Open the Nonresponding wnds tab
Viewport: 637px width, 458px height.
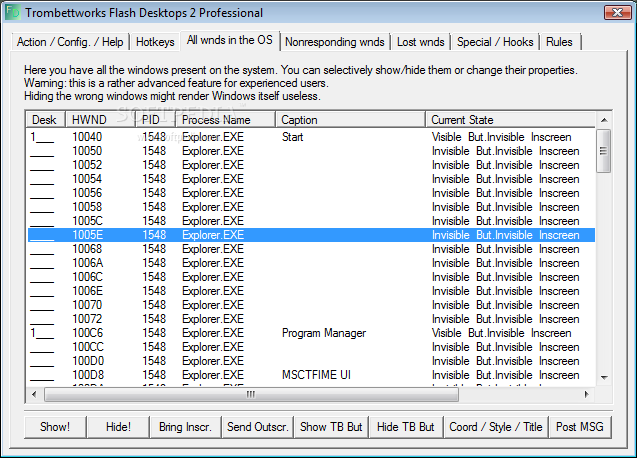click(335, 42)
